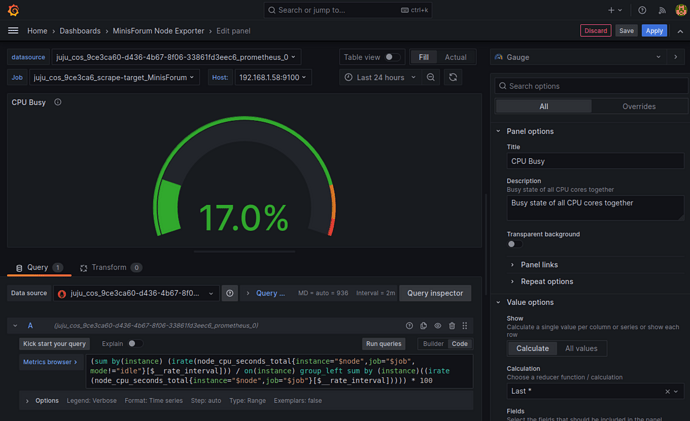Toggle the Table view switch

point(393,57)
